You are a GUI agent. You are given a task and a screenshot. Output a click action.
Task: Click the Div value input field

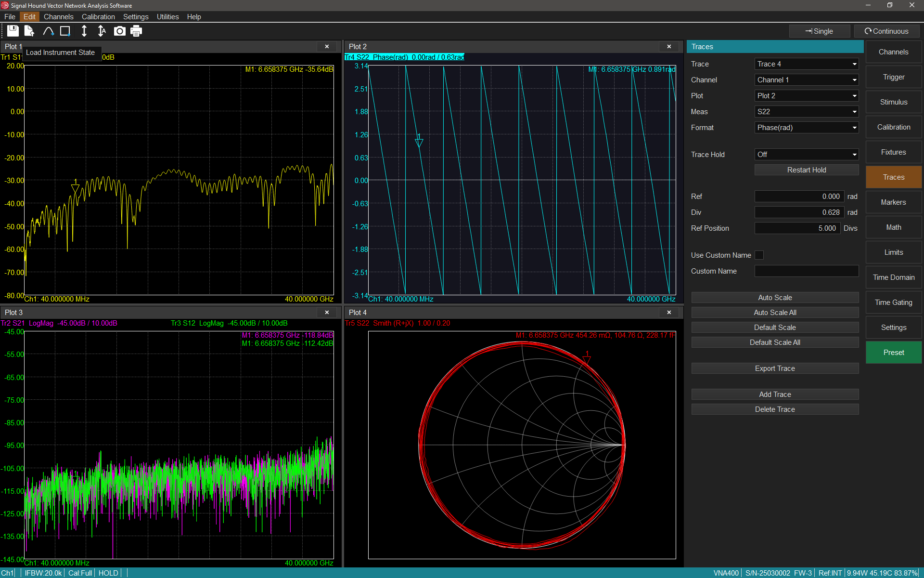(x=798, y=212)
